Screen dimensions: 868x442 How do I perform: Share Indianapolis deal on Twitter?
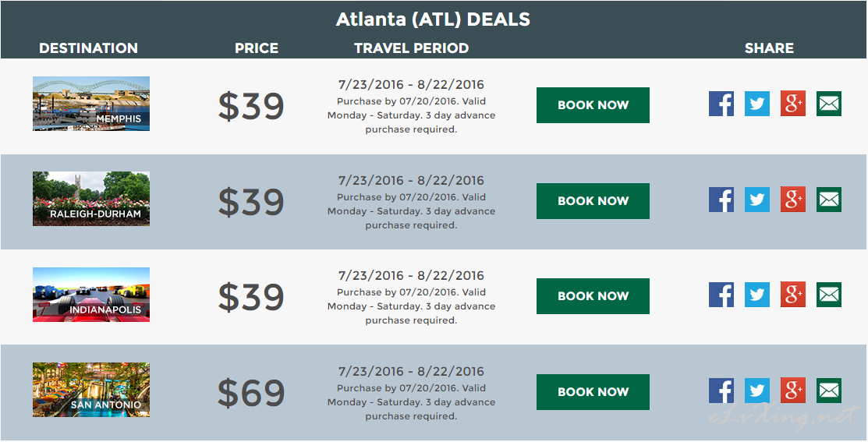pos(756,295)
